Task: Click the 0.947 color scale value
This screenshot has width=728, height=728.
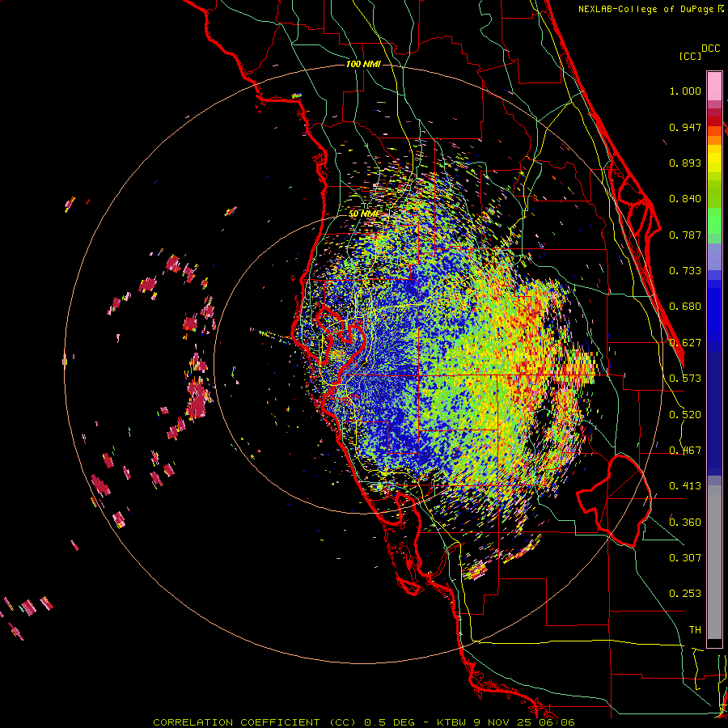Action: coord(685,127)
